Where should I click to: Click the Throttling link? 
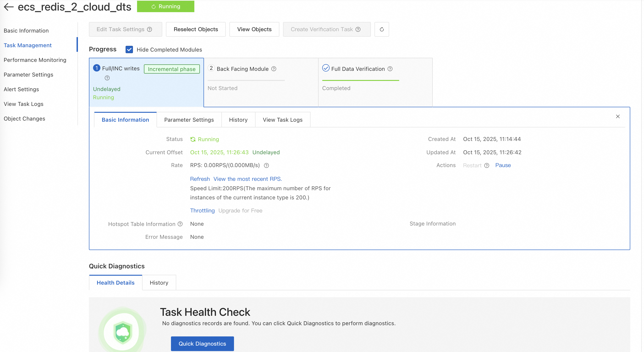pyautogui.click(x=202, y=211)
